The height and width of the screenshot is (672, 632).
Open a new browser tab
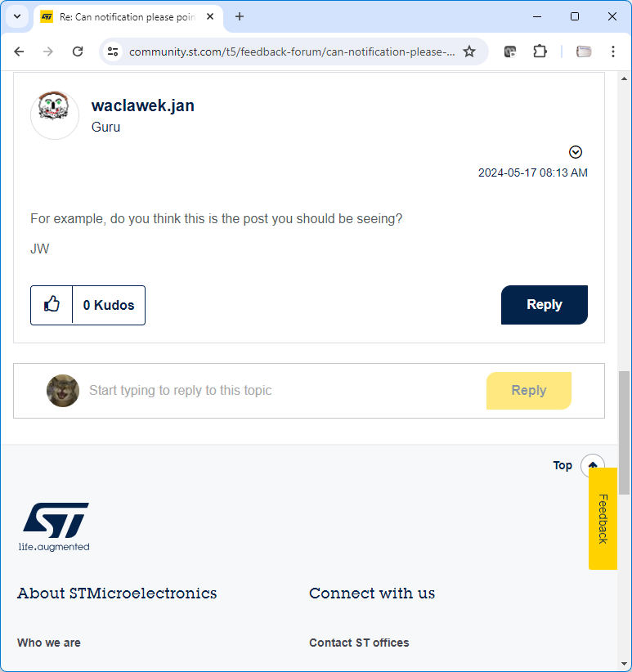click(x=240, y=16)
